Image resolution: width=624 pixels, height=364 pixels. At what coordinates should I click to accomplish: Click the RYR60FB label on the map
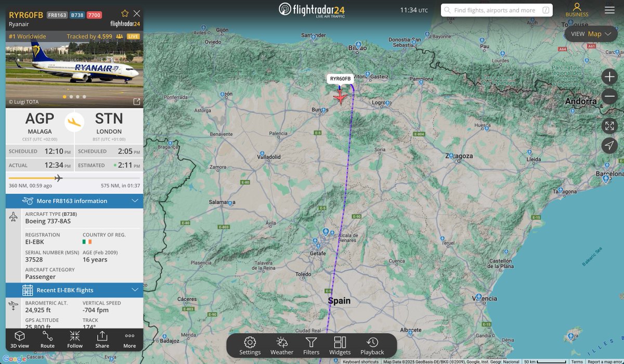click(341, 79)
